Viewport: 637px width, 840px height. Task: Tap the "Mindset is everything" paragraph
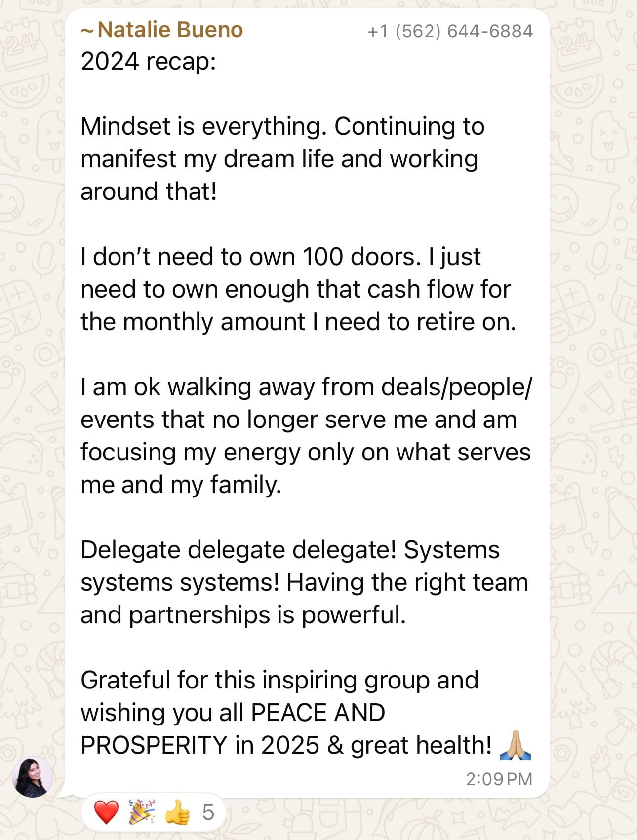tap(282, 159)
